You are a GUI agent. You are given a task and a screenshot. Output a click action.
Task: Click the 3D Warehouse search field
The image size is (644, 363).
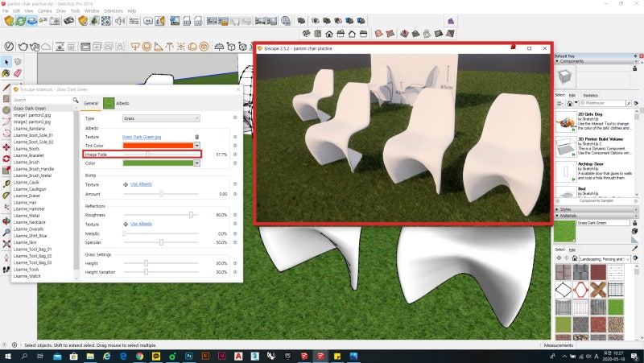[x=602, y=103]
